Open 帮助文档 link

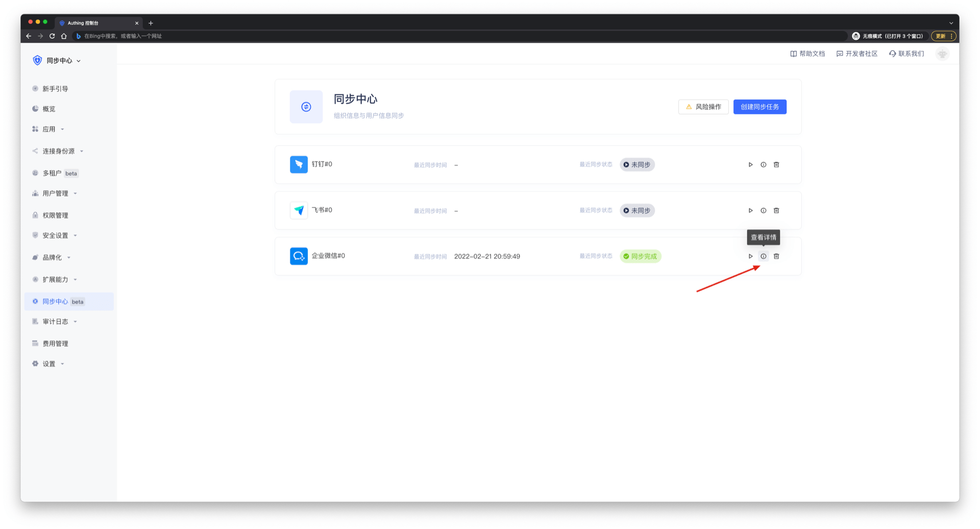pos(807,54)
